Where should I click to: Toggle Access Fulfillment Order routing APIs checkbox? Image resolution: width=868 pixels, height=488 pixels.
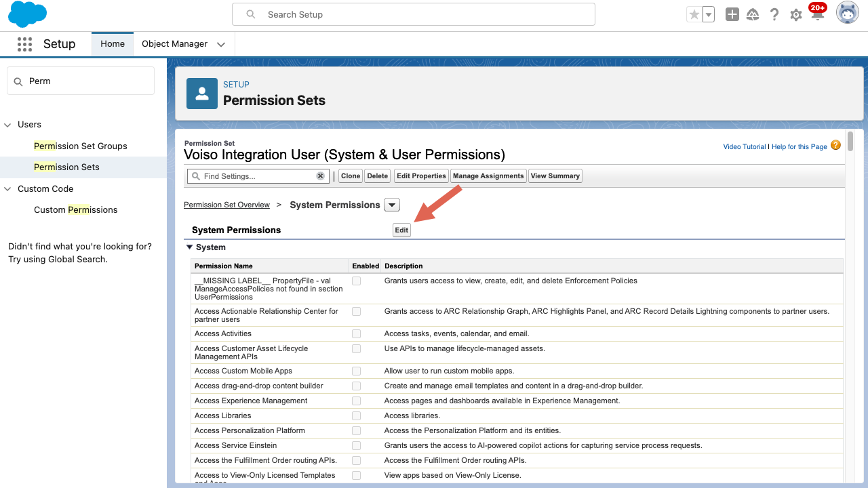[x=356, y=461]
